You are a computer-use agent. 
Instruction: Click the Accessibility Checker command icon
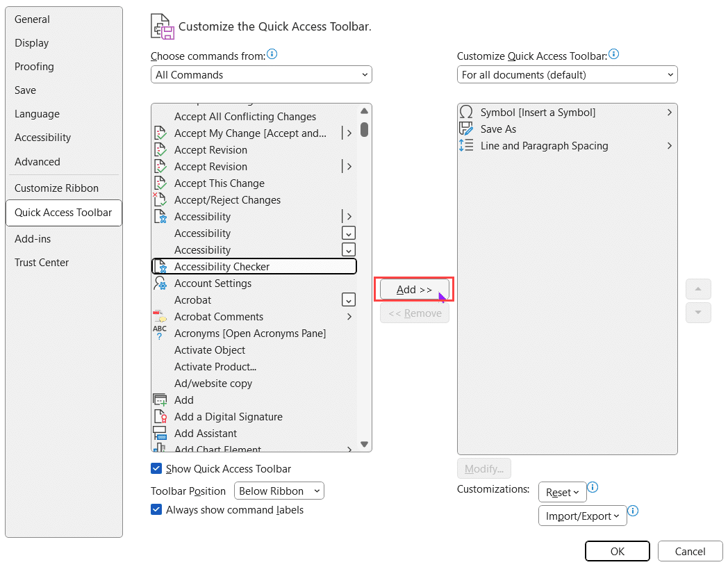pos(160,266)
